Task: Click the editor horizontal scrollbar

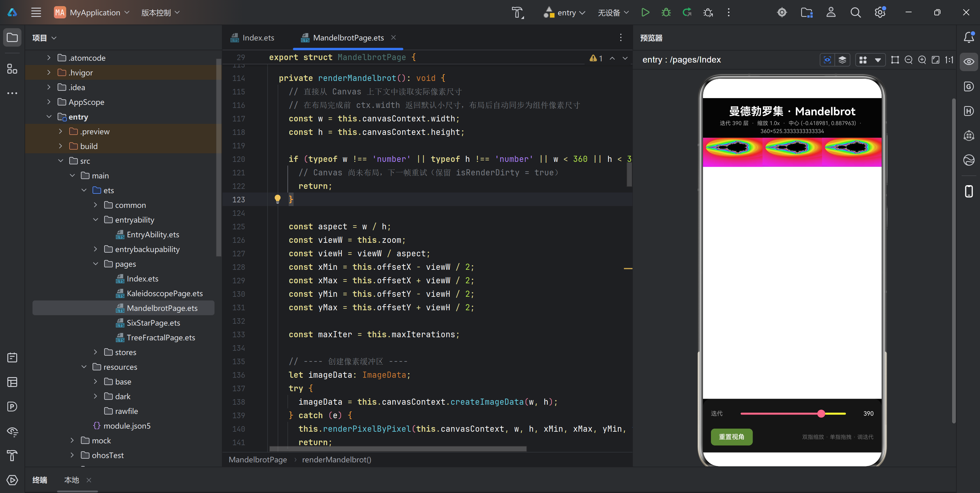Action: click(398, 449)
